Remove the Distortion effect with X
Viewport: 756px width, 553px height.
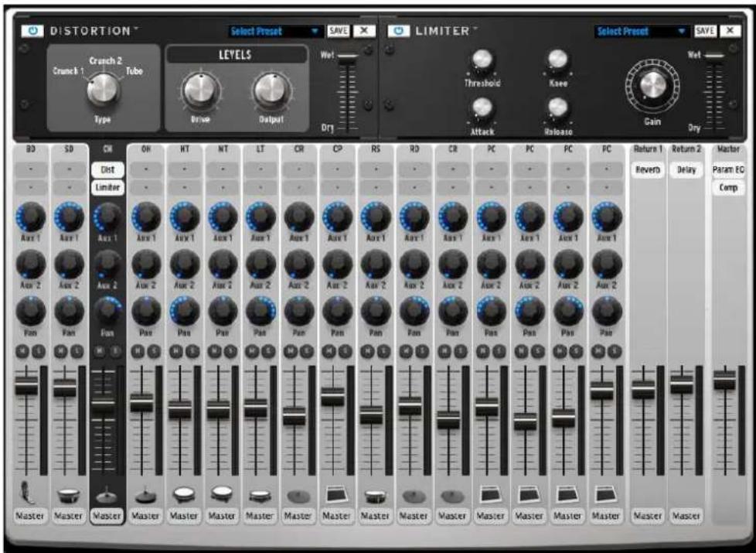coord(365,31)
